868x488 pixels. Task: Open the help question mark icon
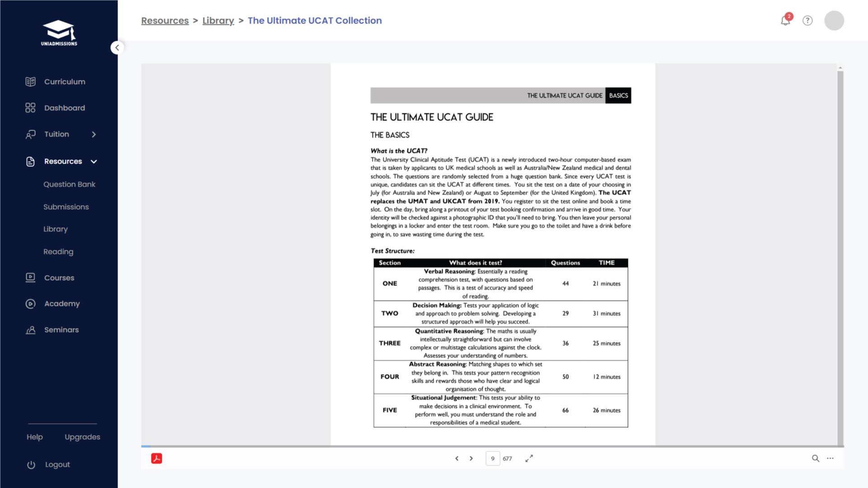point(807,20)
